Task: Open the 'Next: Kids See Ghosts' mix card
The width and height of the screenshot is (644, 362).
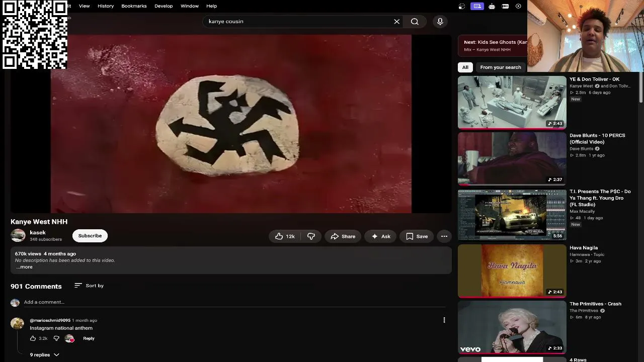Action: tap(493, 46)
